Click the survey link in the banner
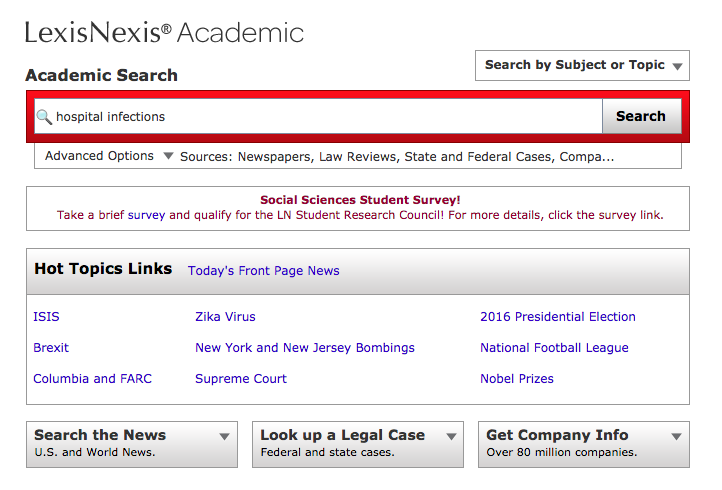The width and height of the screenshot is (722, 490). [x=146, y=215]
